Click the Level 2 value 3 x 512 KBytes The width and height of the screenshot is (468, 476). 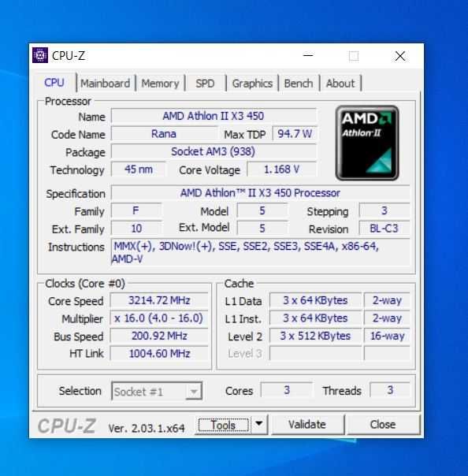pyautogui.click(x=316, y=336)
